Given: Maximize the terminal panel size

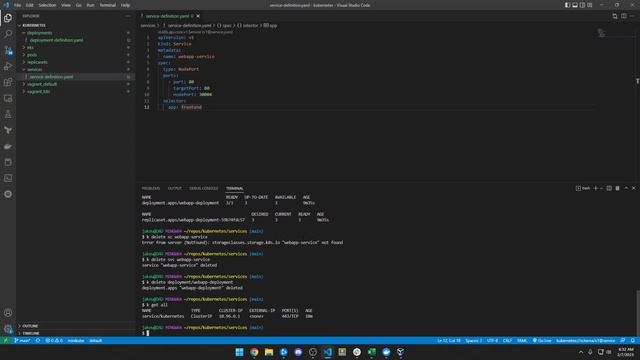Looking at the screenshot, I should tap(626, 188).
